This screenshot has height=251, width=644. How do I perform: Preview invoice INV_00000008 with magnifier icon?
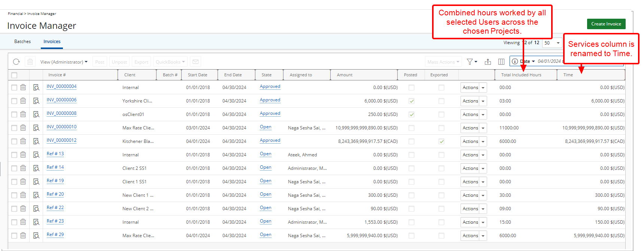click(x=36, y=114)
